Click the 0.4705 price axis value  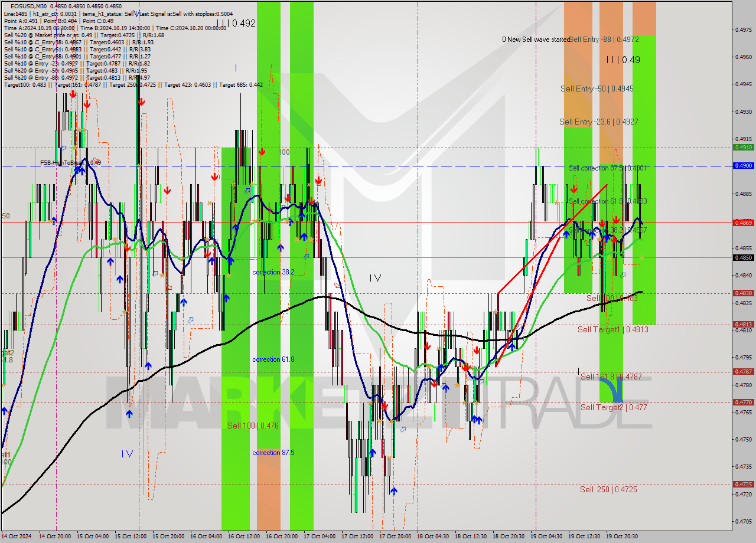pyautogui.click(x=743, y=521)
